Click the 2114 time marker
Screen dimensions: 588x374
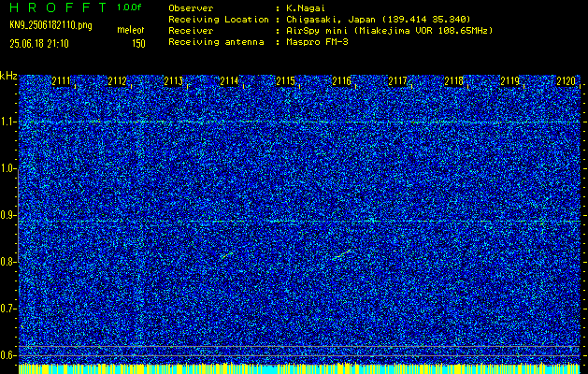(229, 81)
